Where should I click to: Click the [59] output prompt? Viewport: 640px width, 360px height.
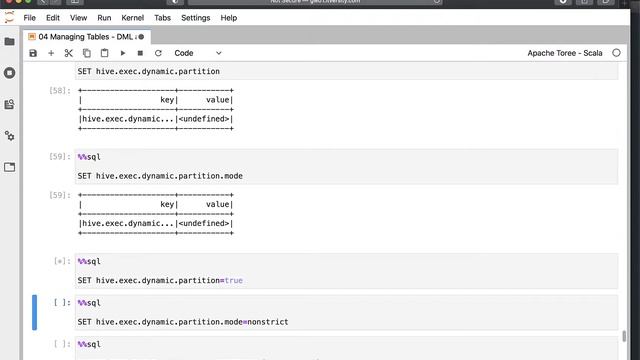(x=60, y=195)
